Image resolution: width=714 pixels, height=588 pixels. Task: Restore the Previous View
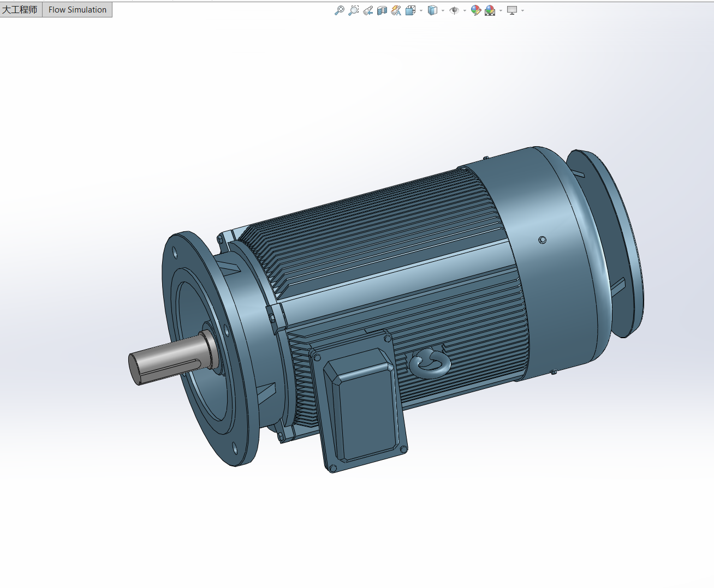click(x=368, y=10)
